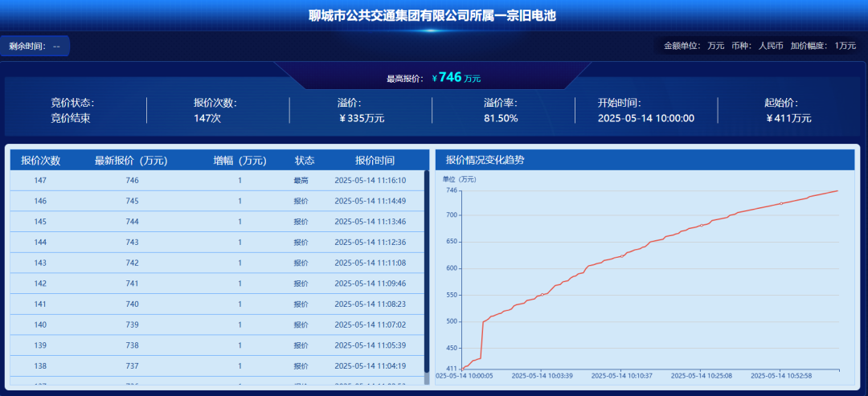Click the 增幅（万元） column header
This screenshot has width=868, height=396.
coord(240,161)
